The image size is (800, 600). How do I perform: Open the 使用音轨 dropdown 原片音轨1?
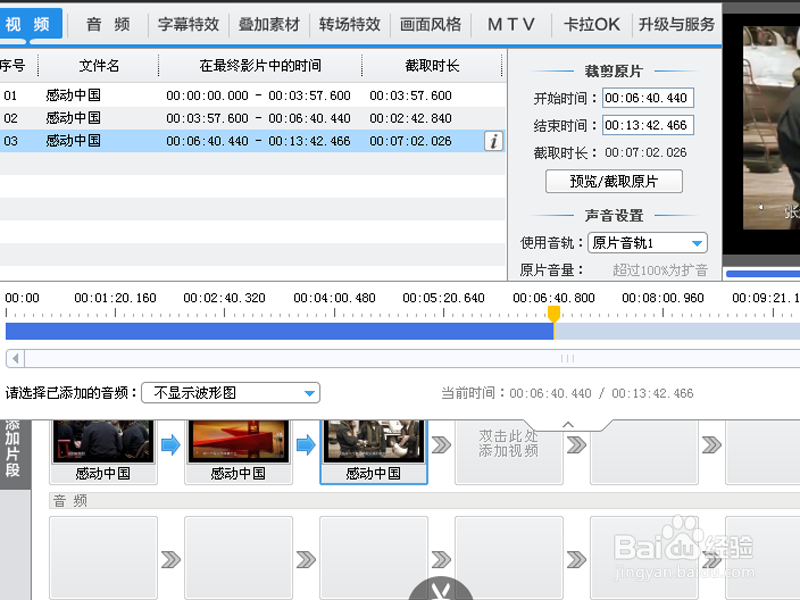(x=647, y=243)
